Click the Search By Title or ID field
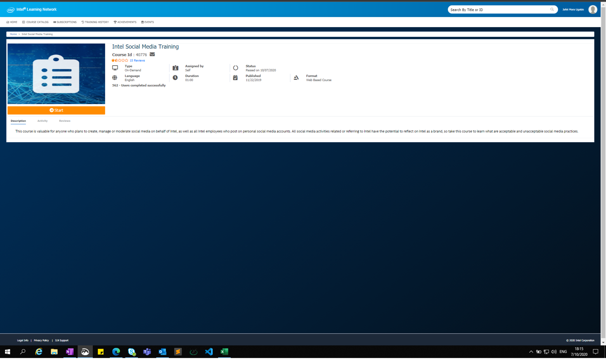Screen dimensions: 606x364 [x=497, y=10]
